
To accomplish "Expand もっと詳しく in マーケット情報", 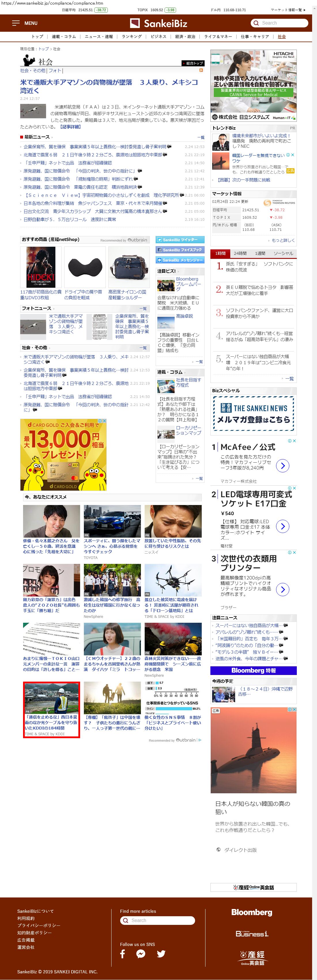I will click(x=283, y=240).
